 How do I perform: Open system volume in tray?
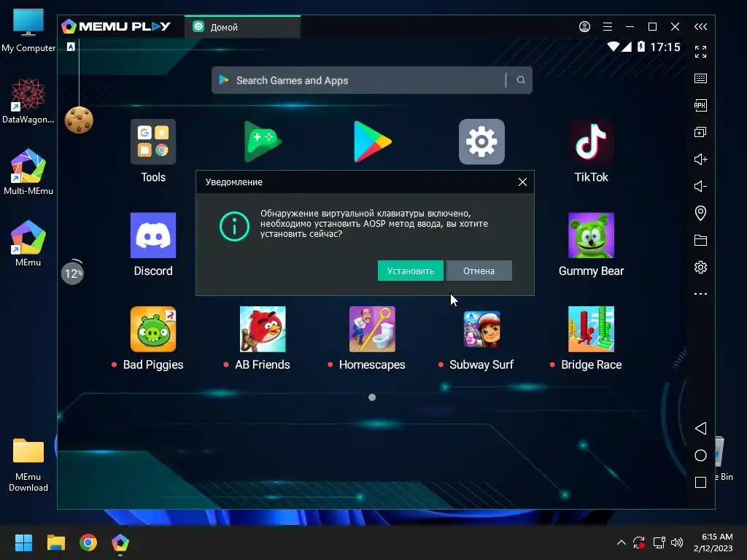[676, 542]
